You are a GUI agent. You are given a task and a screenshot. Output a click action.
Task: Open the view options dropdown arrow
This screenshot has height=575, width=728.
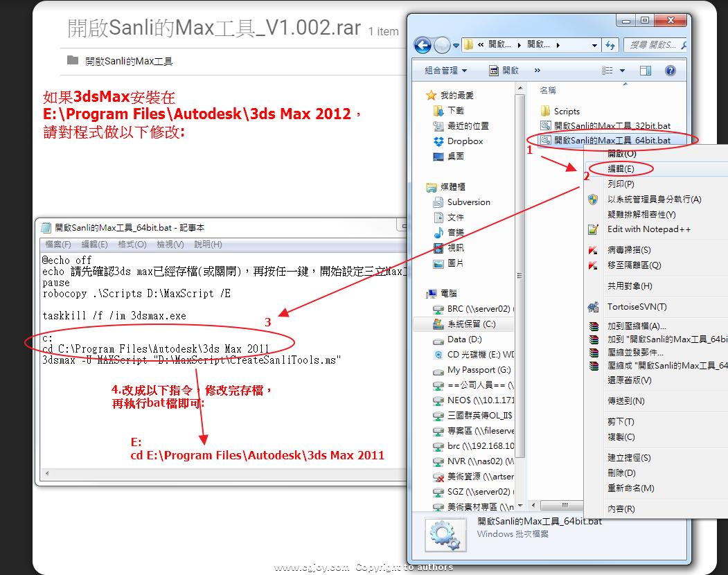click(622, 71)
